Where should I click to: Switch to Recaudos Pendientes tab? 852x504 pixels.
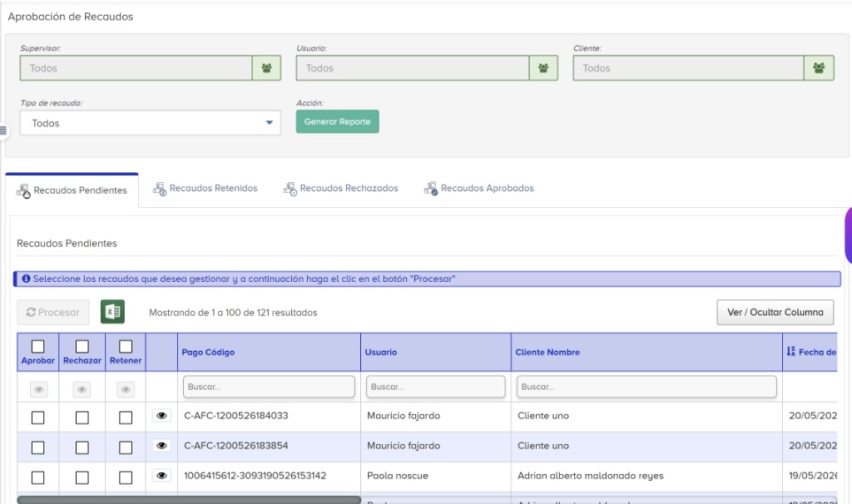pos(72,190)
